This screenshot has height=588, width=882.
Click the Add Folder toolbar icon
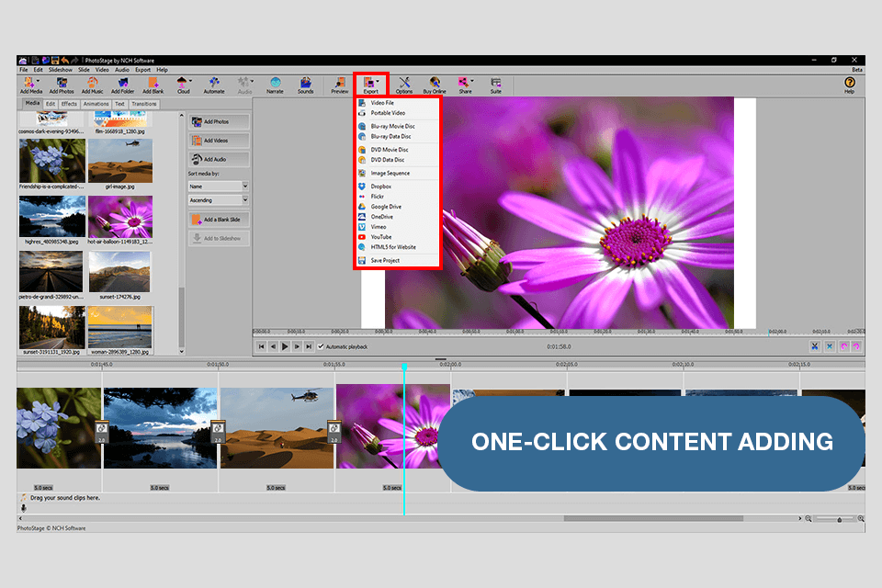(x=122, y=85)
